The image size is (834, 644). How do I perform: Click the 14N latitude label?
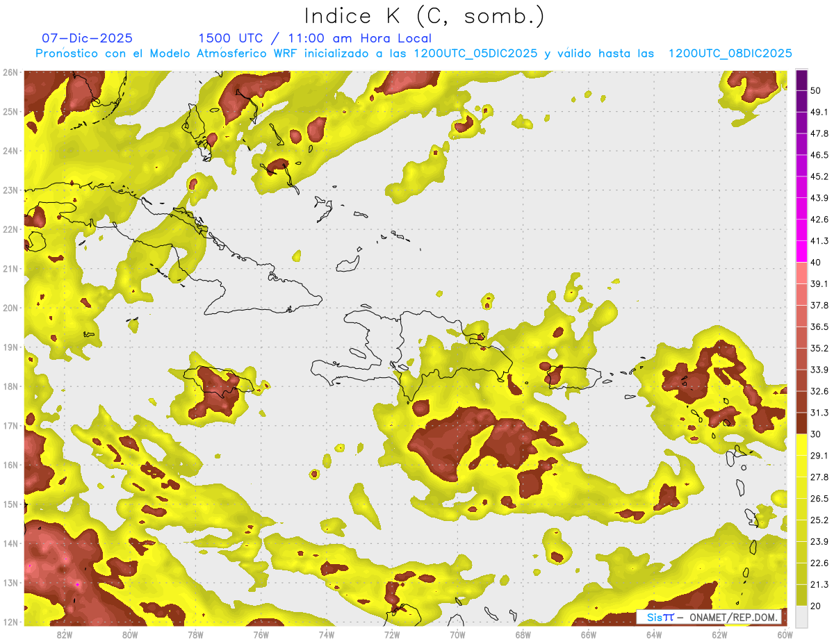[10, 543]
